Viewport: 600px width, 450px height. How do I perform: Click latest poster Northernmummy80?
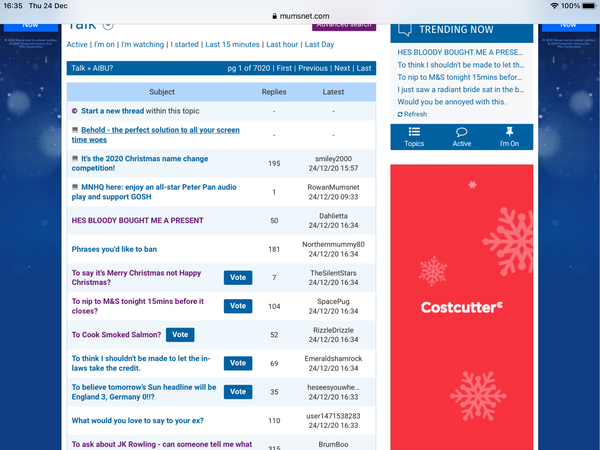tap(333, 245)
